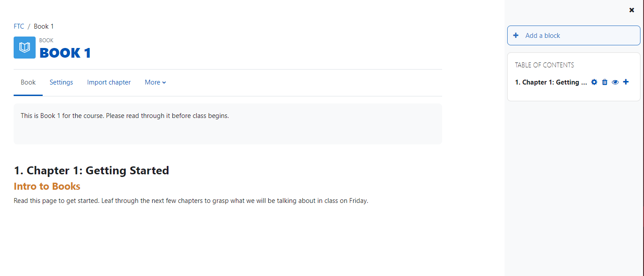The width and height of the screenshot is (644, 276).
Task: Expand the More dropdown menu
Action: (155, 82)
